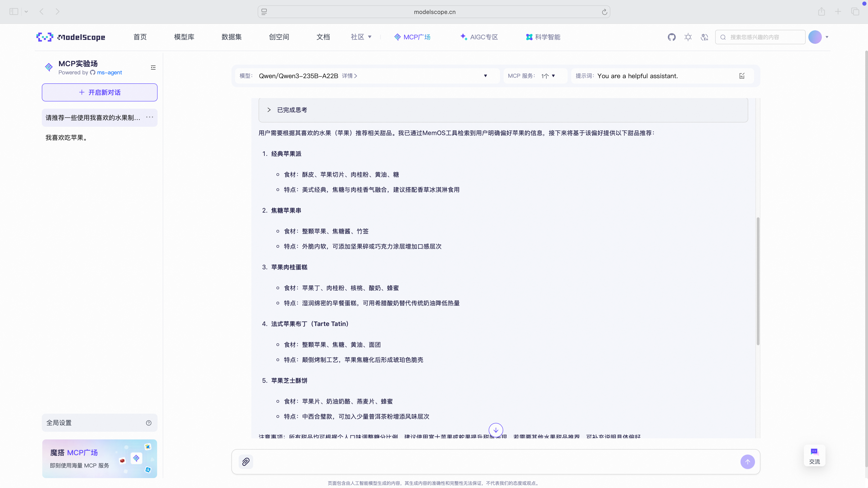868x488 pixels.
Task: Open the GitHub icon link
Action: click(x=672, y=37)
